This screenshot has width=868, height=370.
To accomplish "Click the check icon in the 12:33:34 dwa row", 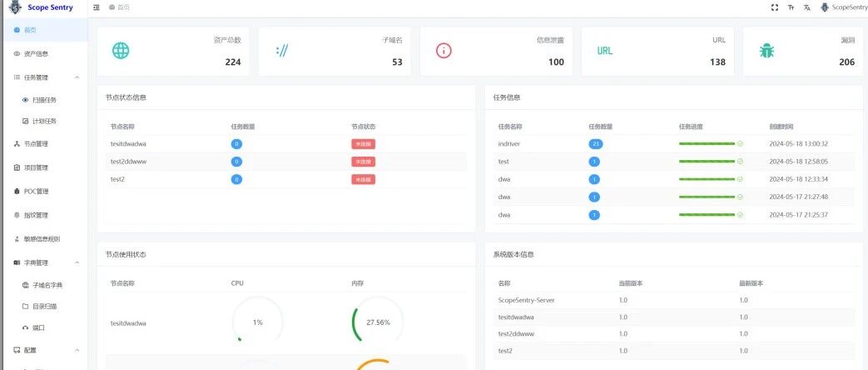I will [x=740, y=179].
